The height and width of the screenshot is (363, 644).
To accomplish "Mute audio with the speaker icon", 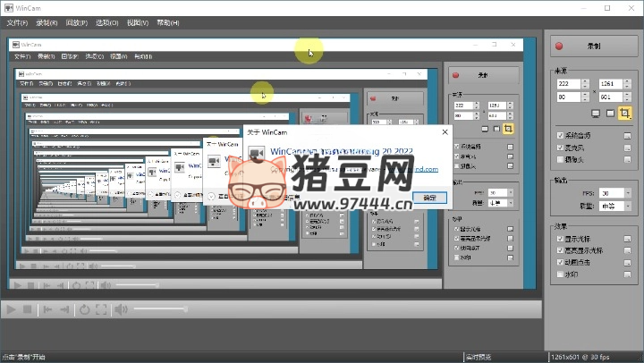I will click(120, 309).
